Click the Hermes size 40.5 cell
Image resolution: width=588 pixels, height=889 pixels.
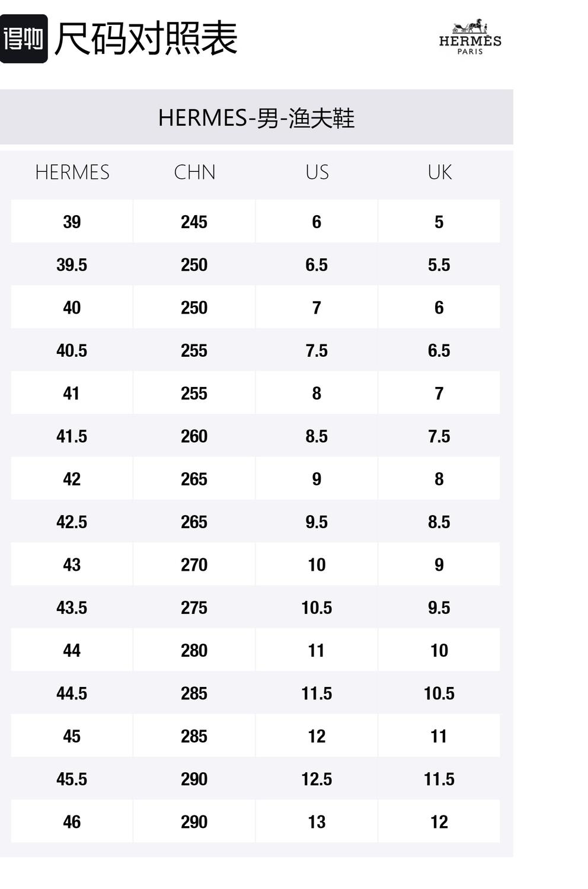[72, 350]
